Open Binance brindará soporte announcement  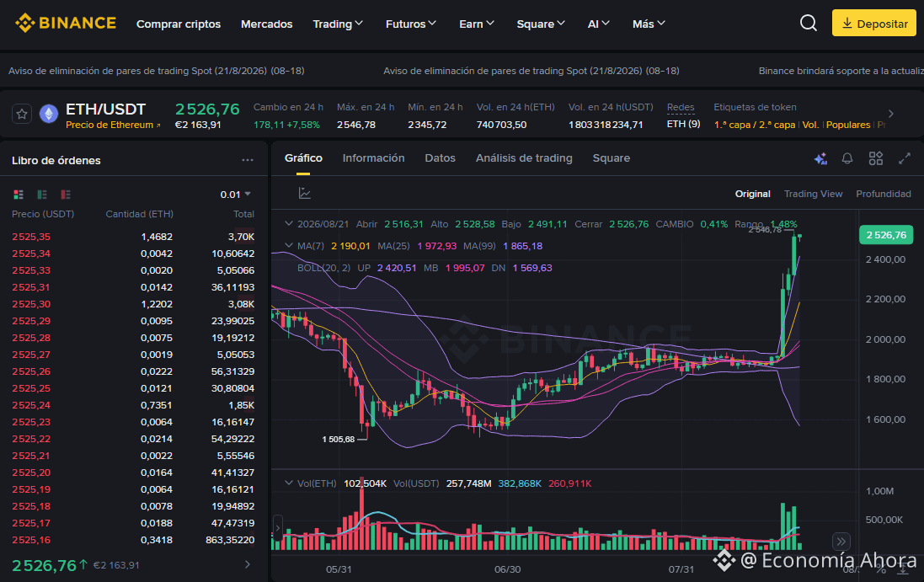pyautogui.click(x=841, y=71)
